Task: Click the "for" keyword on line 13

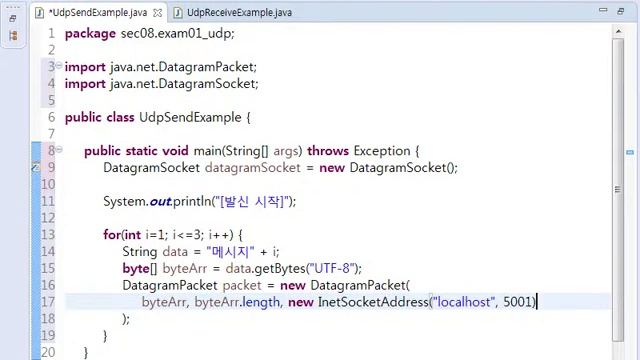Action: tap(112, 235)
